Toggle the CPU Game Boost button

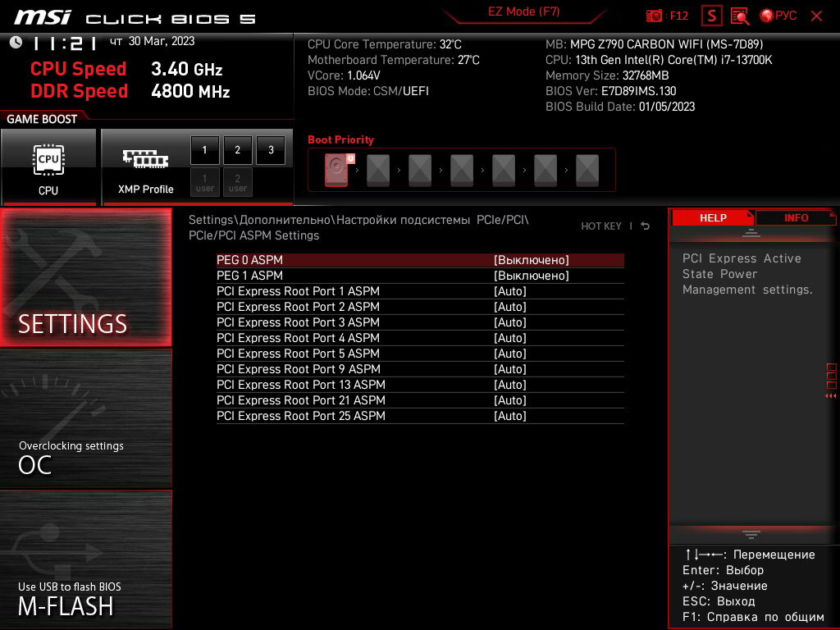tap(48, 167)
